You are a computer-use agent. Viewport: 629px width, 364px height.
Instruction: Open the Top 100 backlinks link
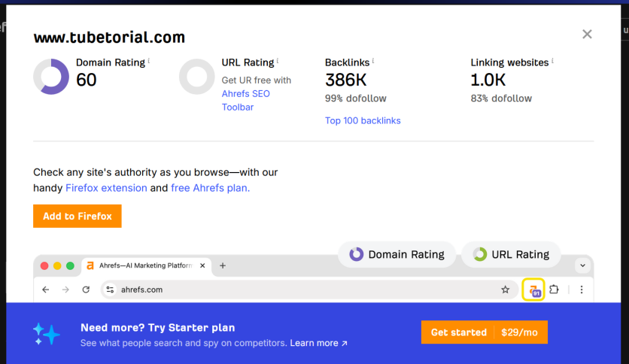tap(363, 120)
